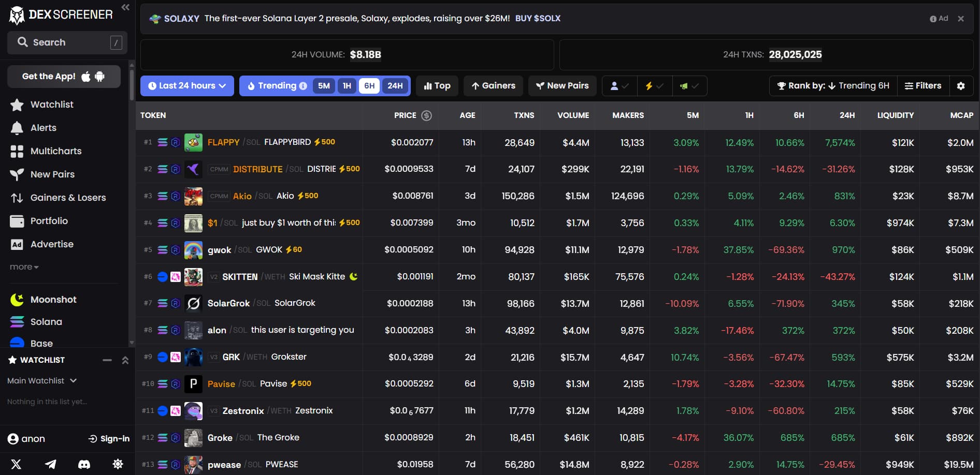Open the Discord social link
This screenshot has height=475, width=980.
(x=84, y=464)
